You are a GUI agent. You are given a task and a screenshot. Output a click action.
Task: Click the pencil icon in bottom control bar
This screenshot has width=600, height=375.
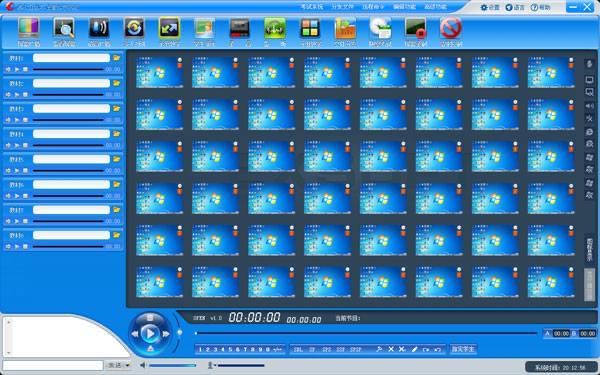tap(414, 349)
